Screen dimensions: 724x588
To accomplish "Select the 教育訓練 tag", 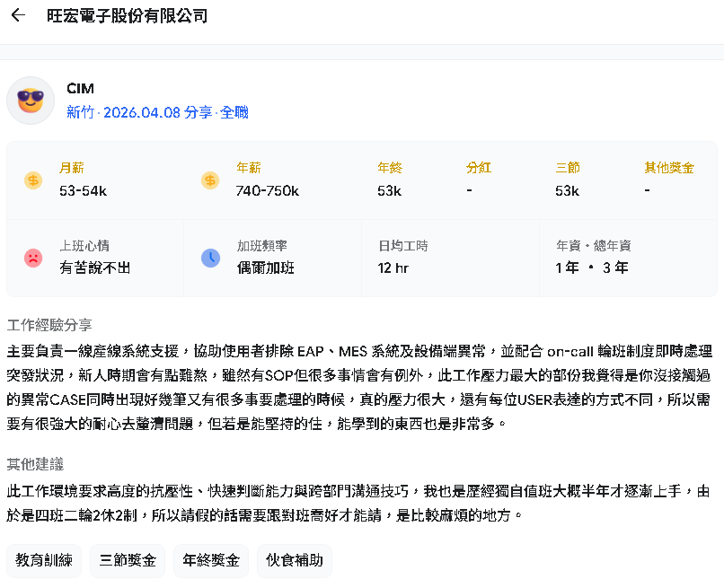I will [44, 560].
